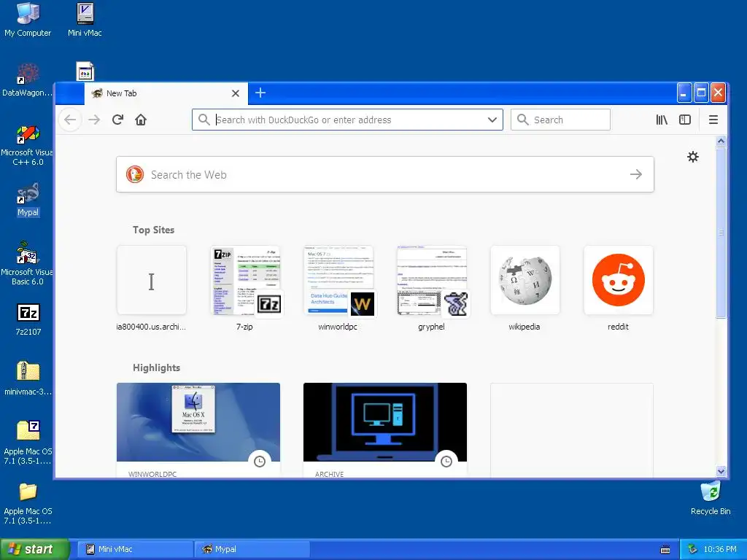This screenshot has height=560, width=747.
Task: Click the DuckDuckGo logo in search box
Action: pyautogui.click(x=135, y=174)
